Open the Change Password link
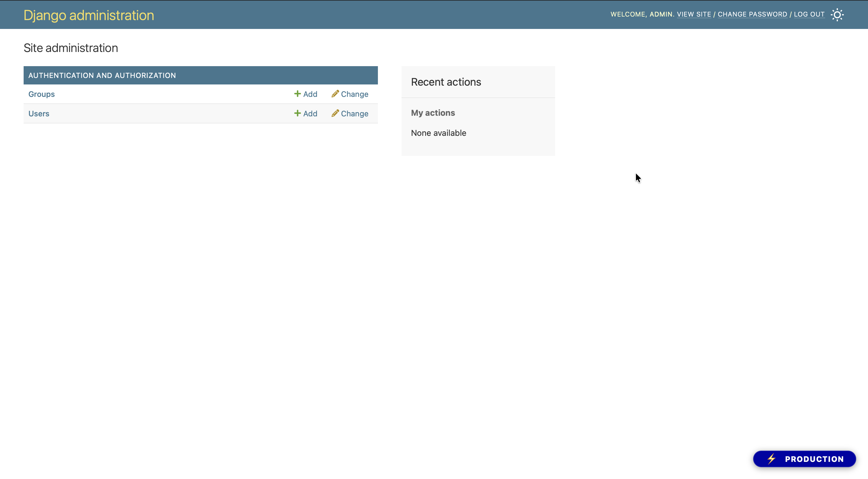 tap(753, 14)
